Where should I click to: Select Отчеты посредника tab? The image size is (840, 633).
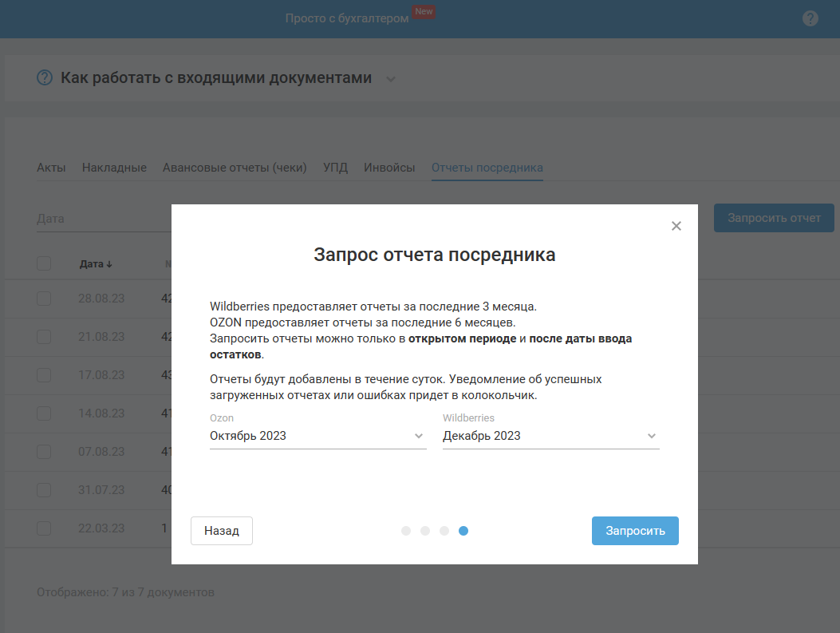pyautogui.click(x=487, y=168)
